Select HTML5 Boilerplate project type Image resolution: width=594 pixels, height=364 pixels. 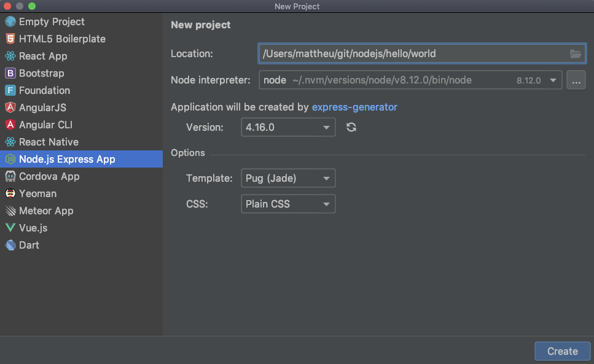[82, 39]
